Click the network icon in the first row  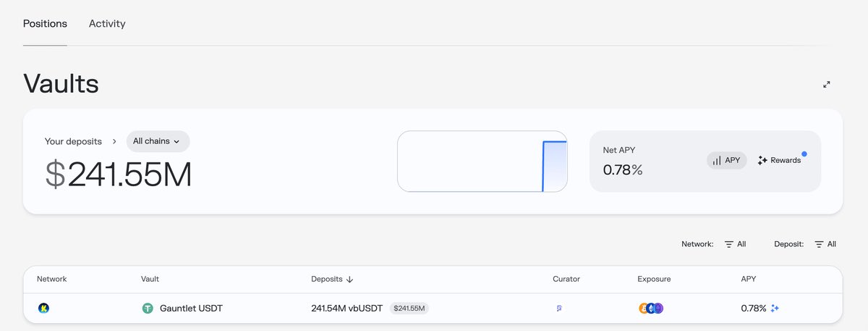[x=43, y=309]
